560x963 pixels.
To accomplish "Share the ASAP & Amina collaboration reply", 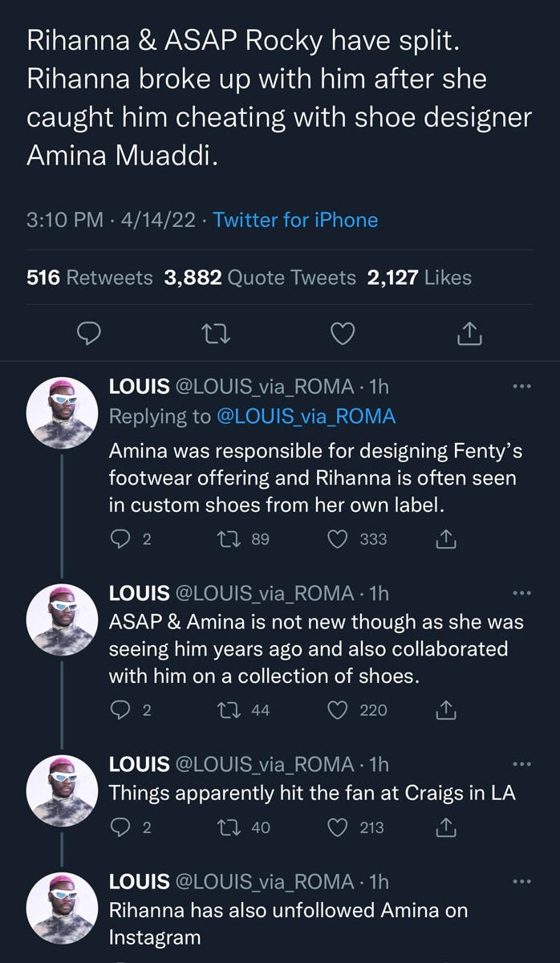I will pos(444,709).
